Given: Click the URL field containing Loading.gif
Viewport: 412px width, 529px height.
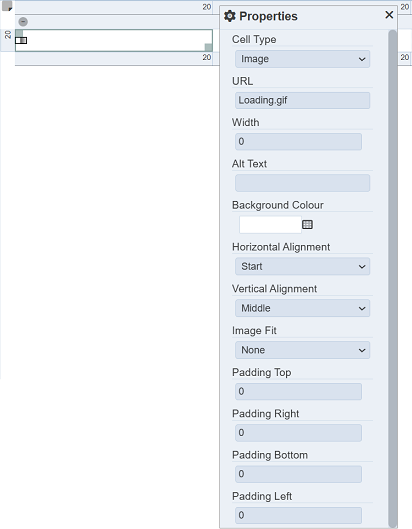Looking at the screenshot, I should pos(302,101).
